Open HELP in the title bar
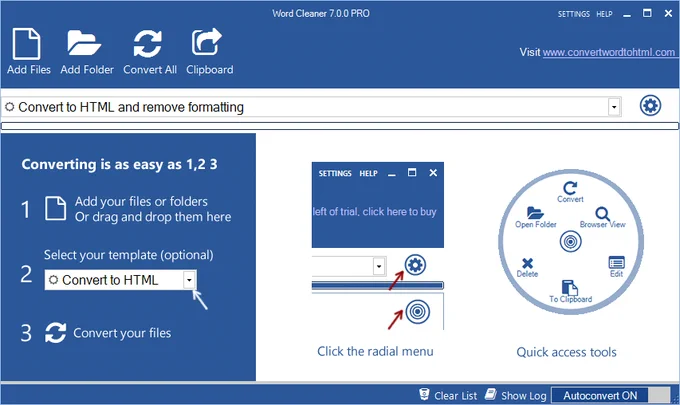 pos(604,14)
